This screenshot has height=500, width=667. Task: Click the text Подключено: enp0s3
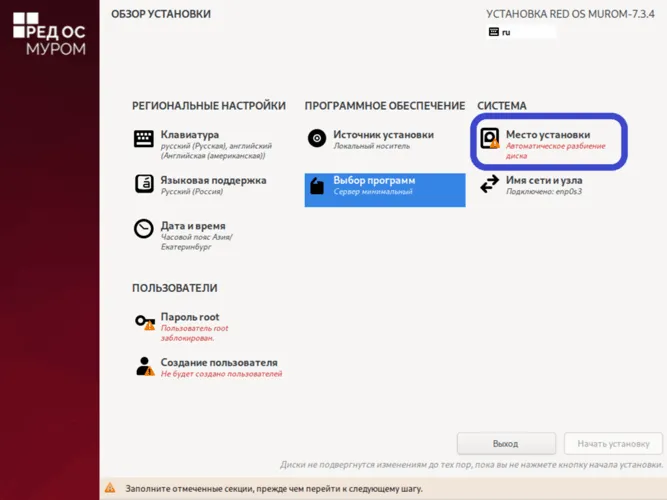[544, 191]
